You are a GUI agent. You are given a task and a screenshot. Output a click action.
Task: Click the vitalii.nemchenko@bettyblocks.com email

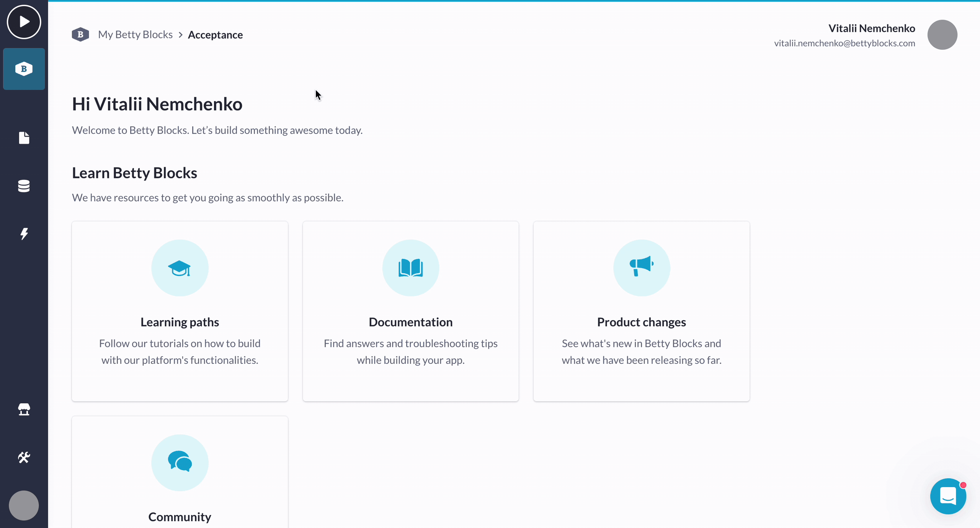pyautogui.click(x=844, y=43)
